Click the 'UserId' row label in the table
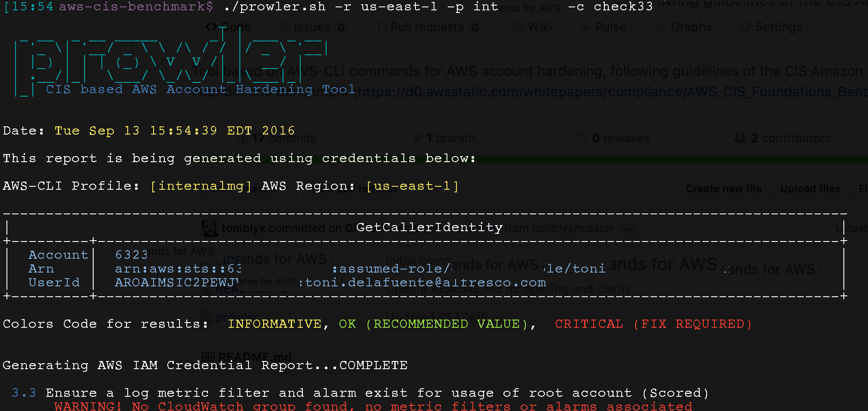Image resolution: width=868 pixels, height=411 pixels. [54, 282]
